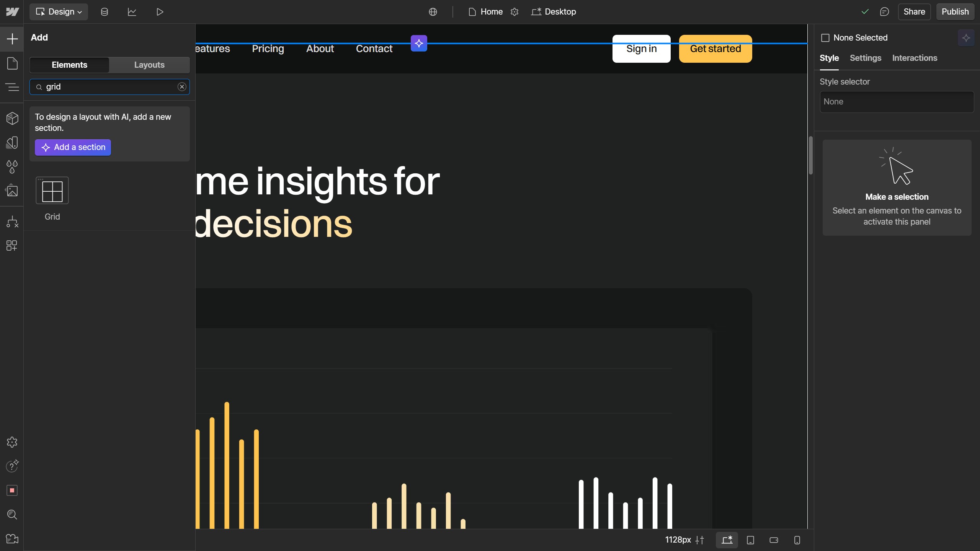The image size is (980, 551).
Task: Open the Pages panel icon
Action: click(12, 63)
